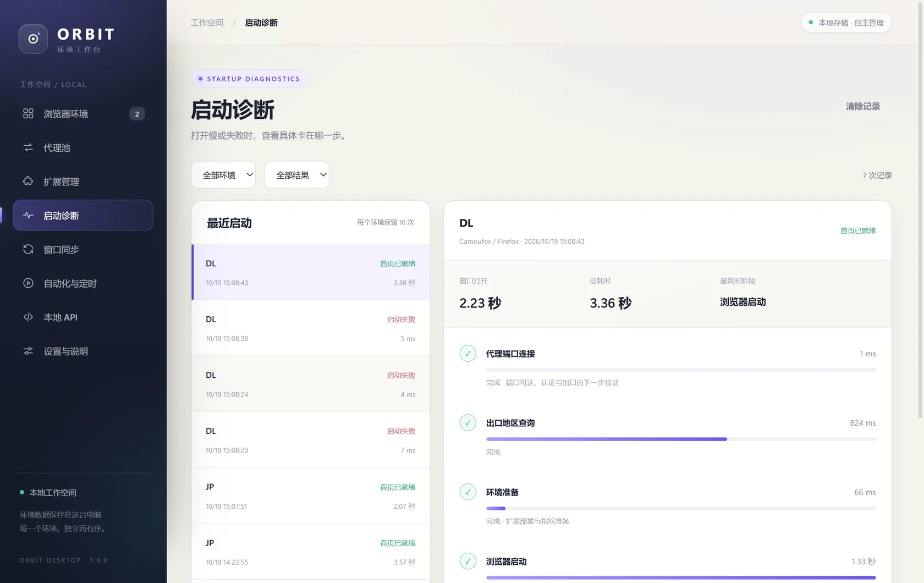Viewport: 924px width, 583px height.
Task: Click the 出口地区查询 checkmark icon
Action: tap(468, 423)
